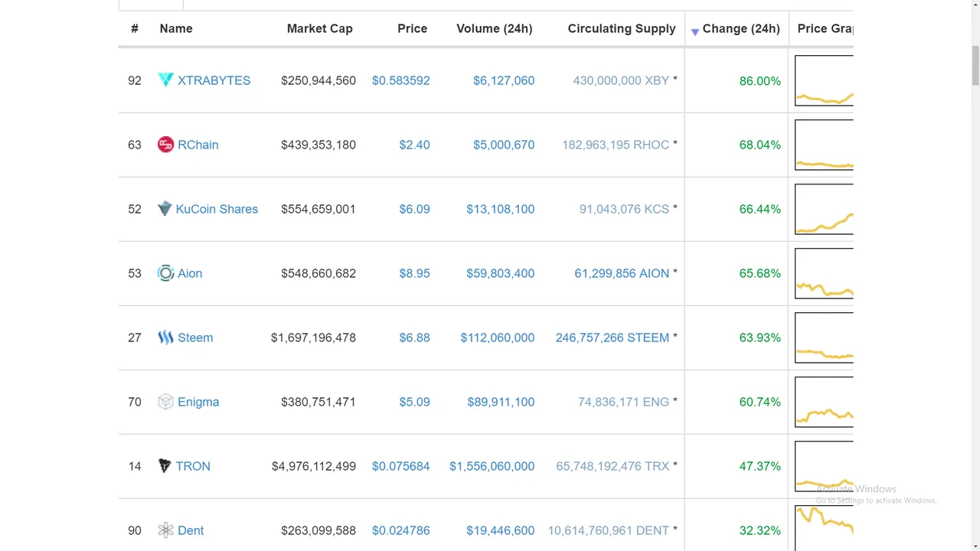
Task: Click the Aion coin logo icon
Action: click(165, 273)
